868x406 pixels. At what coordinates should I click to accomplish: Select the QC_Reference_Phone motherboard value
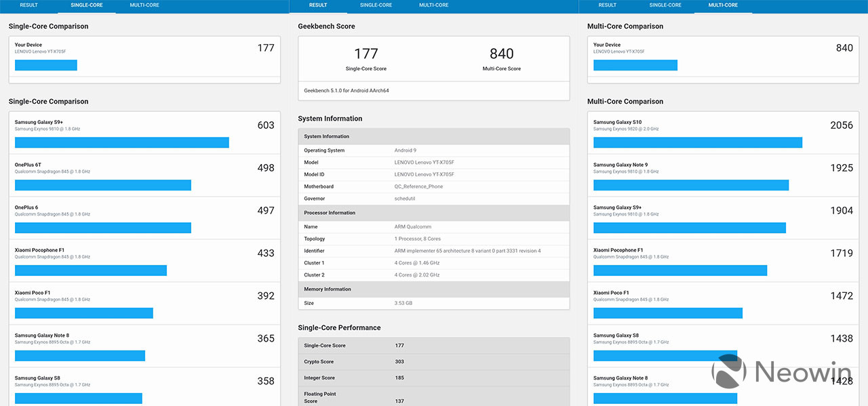(x=418, y=186)
